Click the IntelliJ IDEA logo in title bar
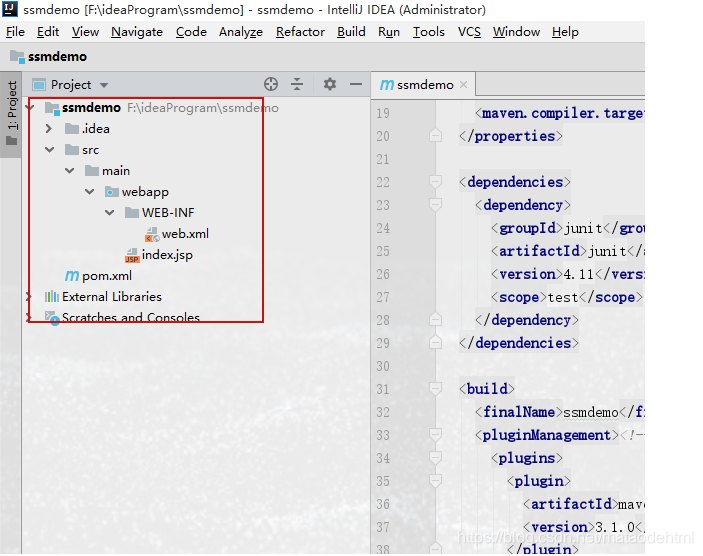The width and height of the screenshot is (703, 556). pyautogui.click(x=10, y=9)
